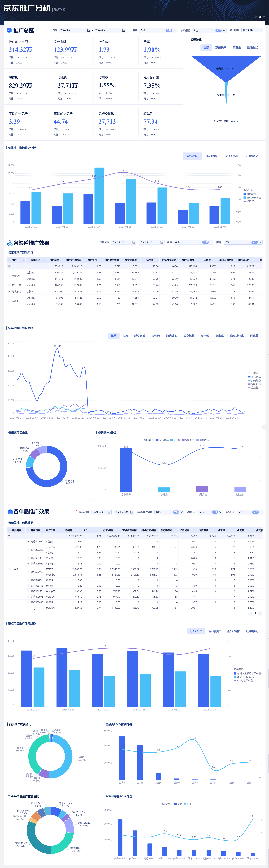Switch overall trend to 近4周投产
269x868 pixels.
[x=212, y=156]
